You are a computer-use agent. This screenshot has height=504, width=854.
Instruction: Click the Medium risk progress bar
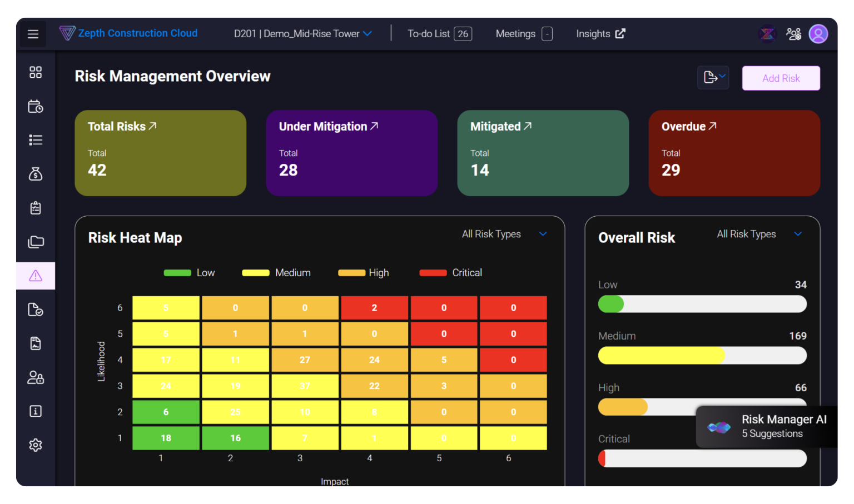click(x=702, y=355)
